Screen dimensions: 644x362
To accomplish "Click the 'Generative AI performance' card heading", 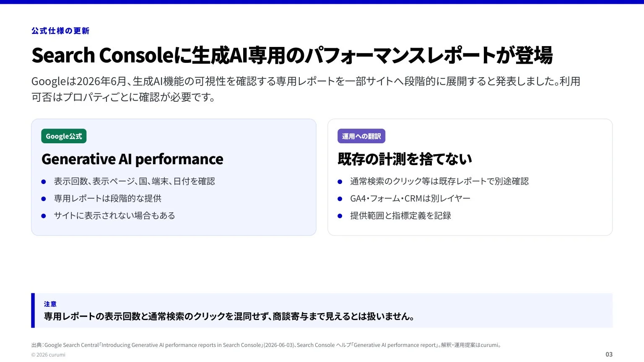I will click(132, 159).
